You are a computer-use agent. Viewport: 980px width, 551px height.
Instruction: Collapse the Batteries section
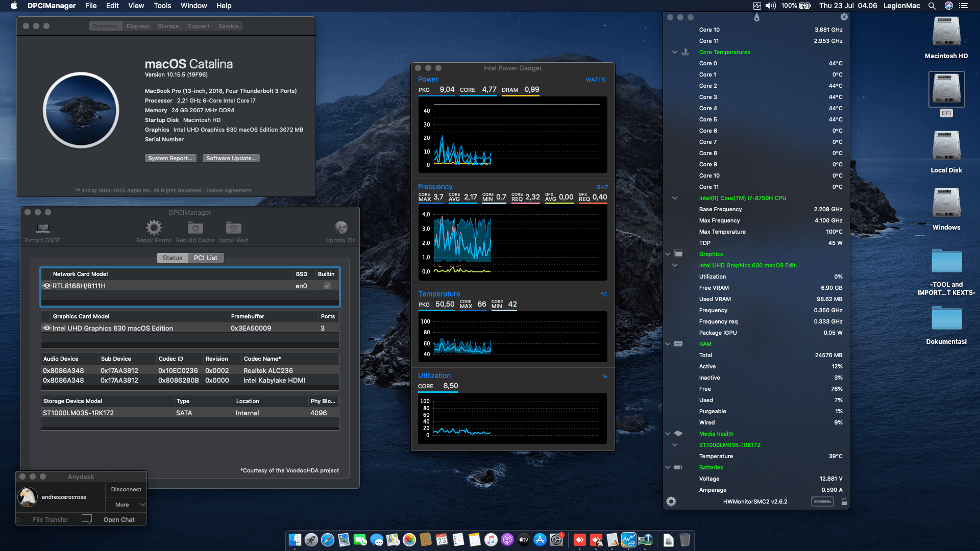point(668,467)
